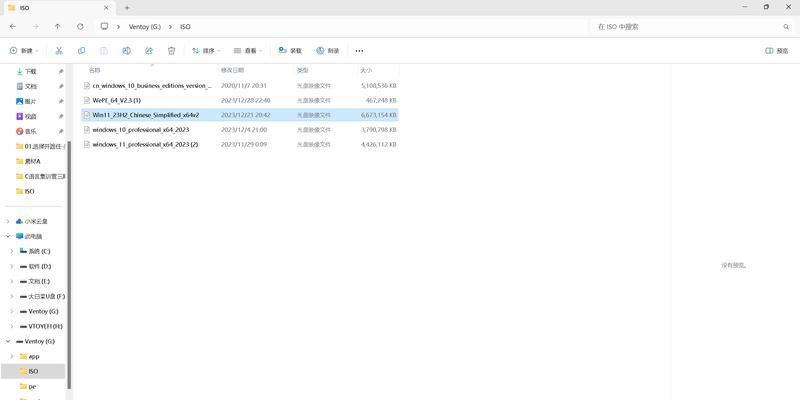Open Music in quick access
Viewport: 800px width, 400px height.
click(33, 131)
